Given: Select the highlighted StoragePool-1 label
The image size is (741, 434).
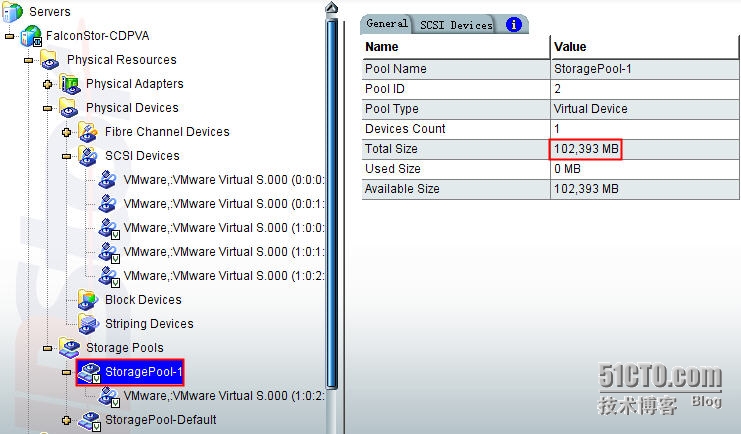Looking at the screenshot, I should (144, 372).
